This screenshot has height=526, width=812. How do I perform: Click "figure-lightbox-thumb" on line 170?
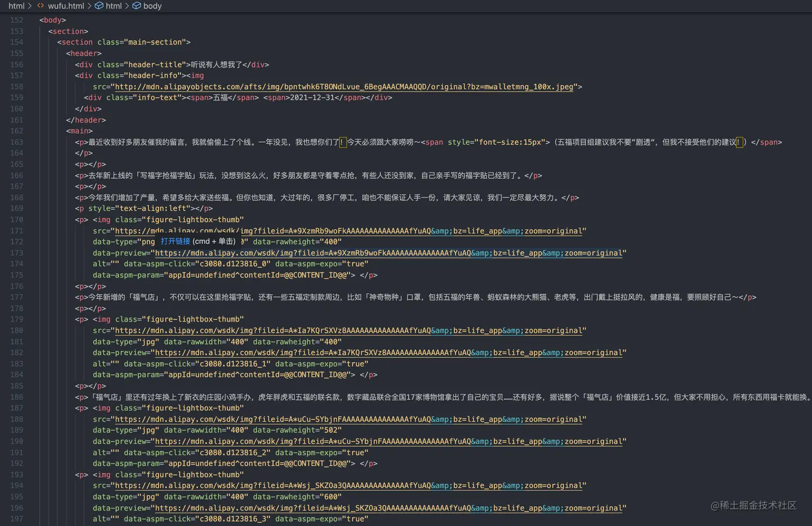coord(193,220)
